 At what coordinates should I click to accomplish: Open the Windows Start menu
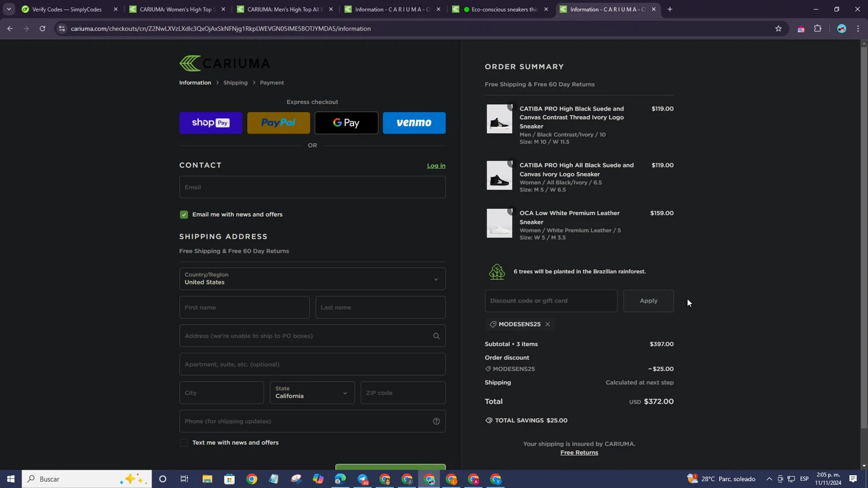tap(10, 479)
